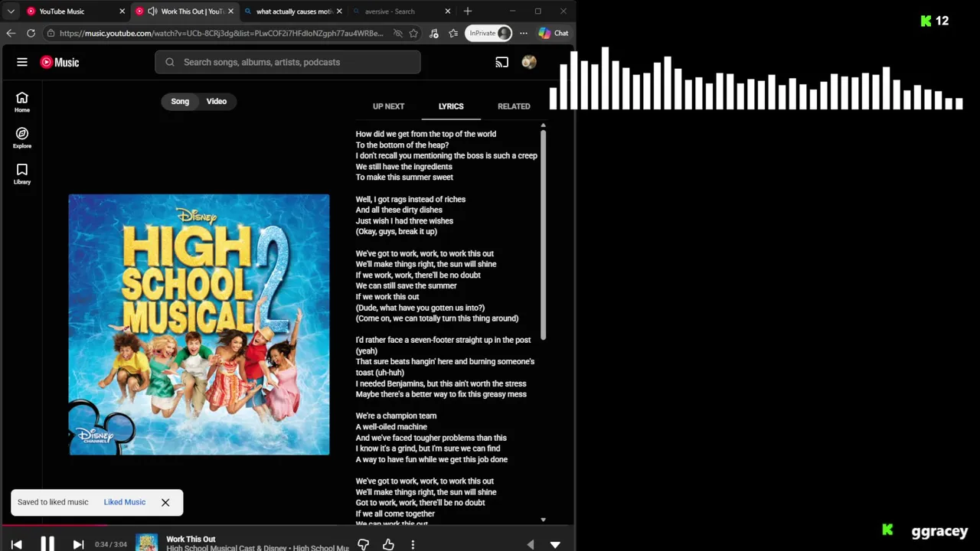Image resolution: width=980 pixels, height=551 pixels.
Task: Click the playback progress bar
Action: coord(287,525)
